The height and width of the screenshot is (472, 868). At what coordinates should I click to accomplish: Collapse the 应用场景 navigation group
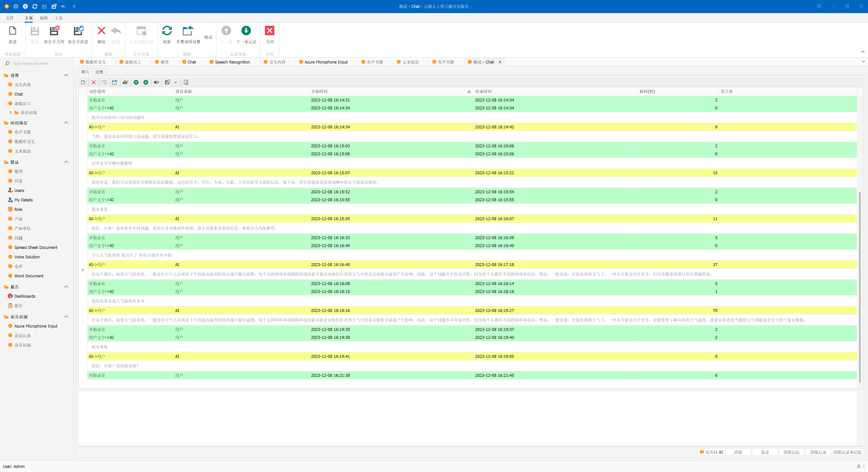coord(66,123)
